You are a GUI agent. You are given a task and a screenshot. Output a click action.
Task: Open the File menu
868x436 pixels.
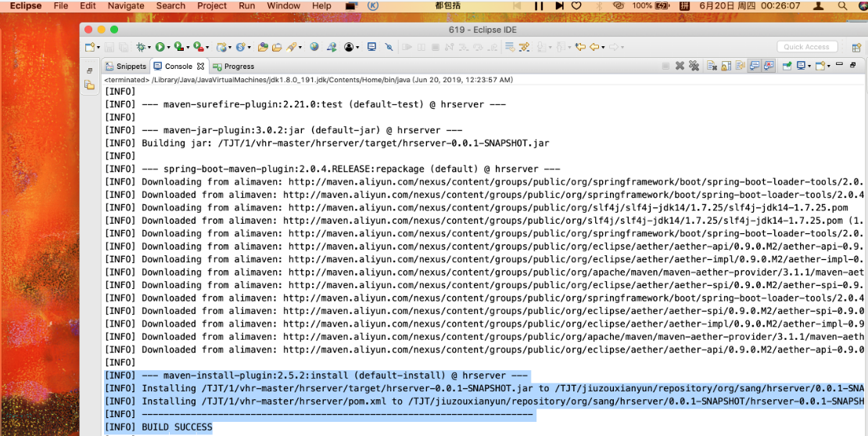[x=61, y=5]
